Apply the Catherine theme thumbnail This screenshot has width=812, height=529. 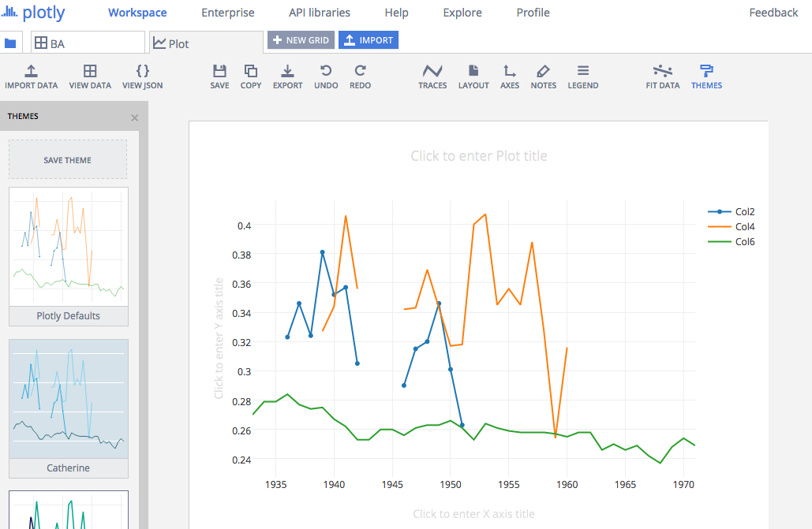(x=69, y=399)
